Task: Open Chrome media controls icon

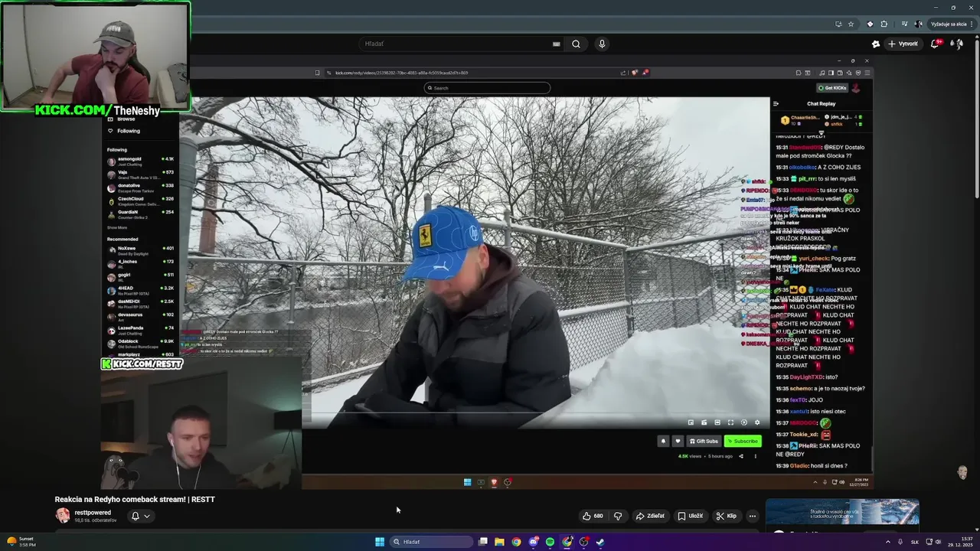Action: pyautogui.click(x=905, y=24)
